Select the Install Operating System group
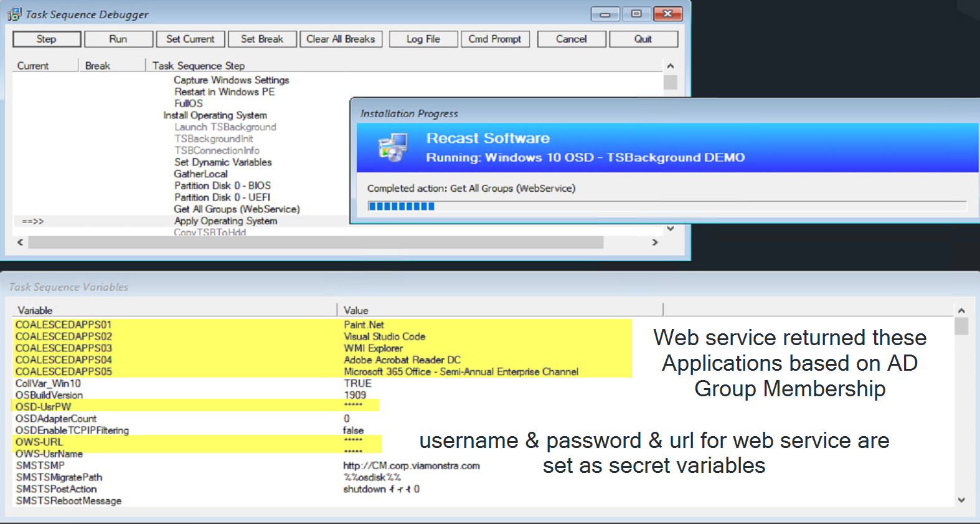The image size is (980, 524). [215, 115]
